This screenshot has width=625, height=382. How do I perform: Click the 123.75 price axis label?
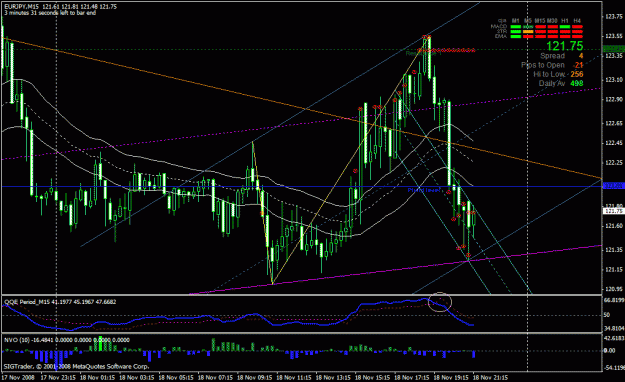pos(614,16)
